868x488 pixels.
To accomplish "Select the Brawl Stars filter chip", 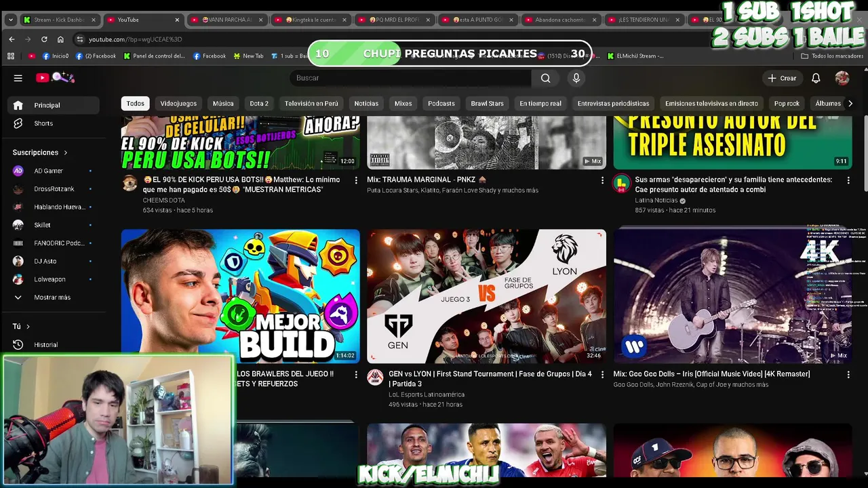I will click(x=487, y=104).
